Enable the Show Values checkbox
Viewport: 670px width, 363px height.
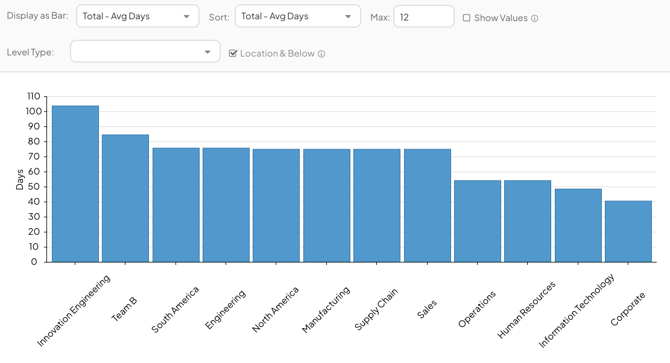tap(467, 18)
